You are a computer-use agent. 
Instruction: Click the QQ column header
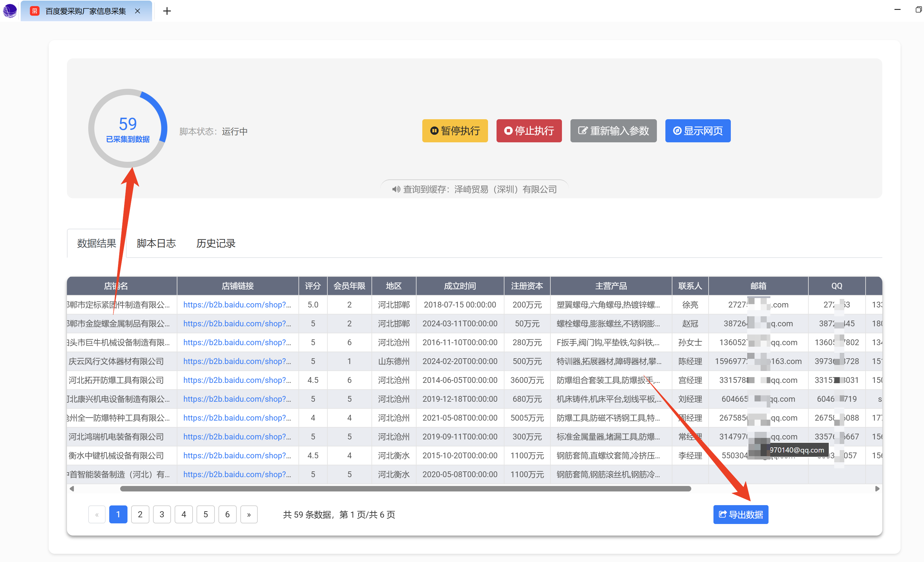tap(837, 286)
